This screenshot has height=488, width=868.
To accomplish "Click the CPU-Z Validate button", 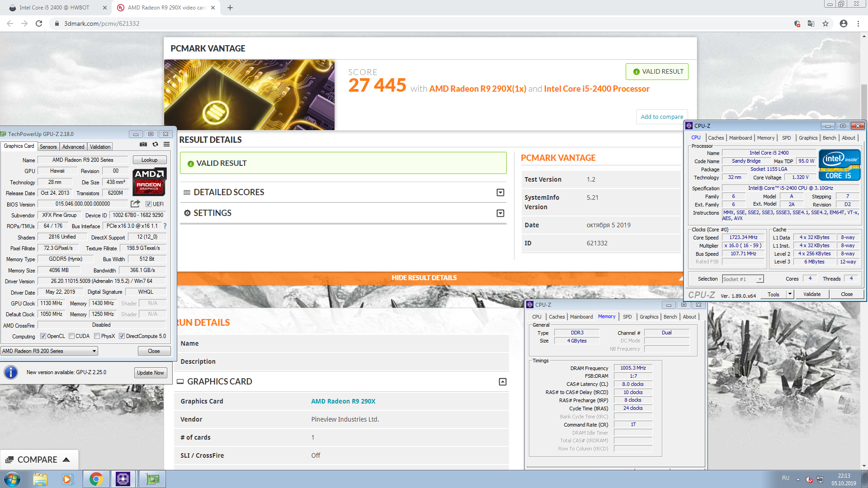I will coord(812,294).
